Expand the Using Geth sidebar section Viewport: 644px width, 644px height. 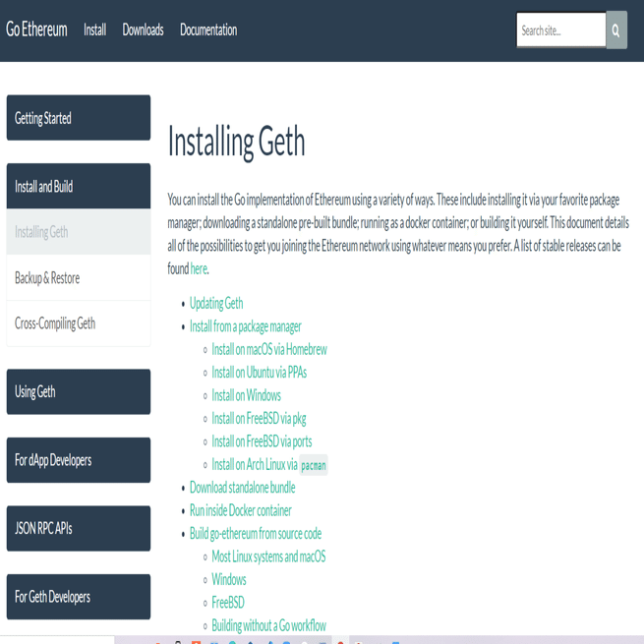tap(79, 391)
